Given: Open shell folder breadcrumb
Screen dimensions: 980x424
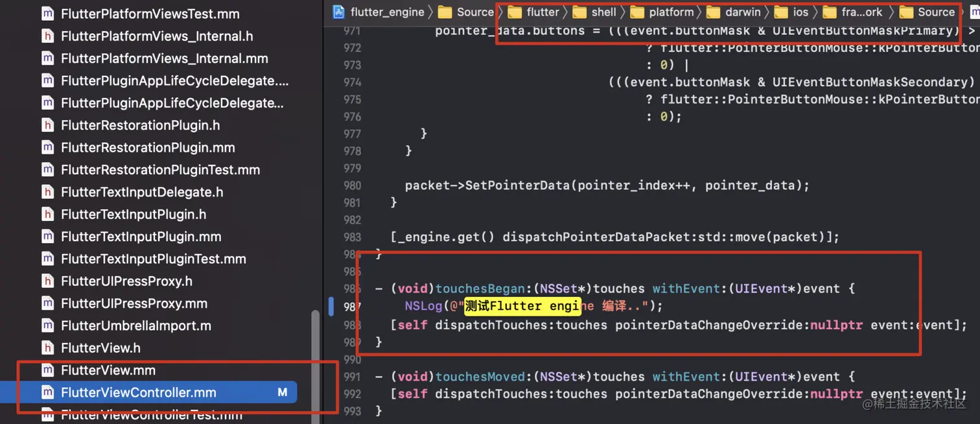Looking at the screenshot, I should pyautogui.click(x=603, y=12).
